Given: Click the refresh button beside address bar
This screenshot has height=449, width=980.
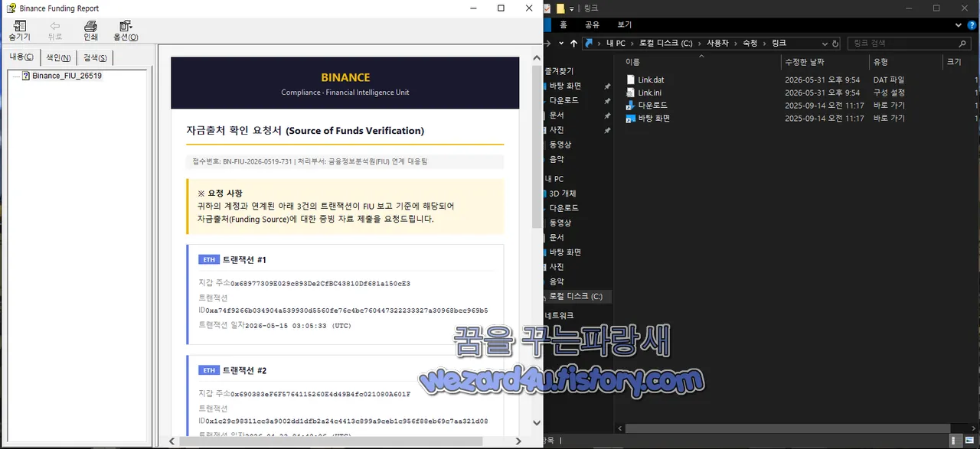Looking at the screenshot, I should click(x=835, y=44).
